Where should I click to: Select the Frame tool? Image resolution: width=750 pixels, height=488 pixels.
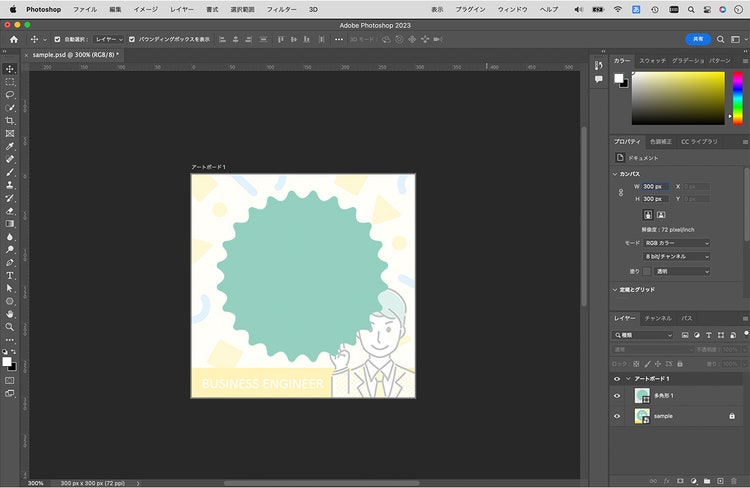pyautogui.click(x=10, y=133)
